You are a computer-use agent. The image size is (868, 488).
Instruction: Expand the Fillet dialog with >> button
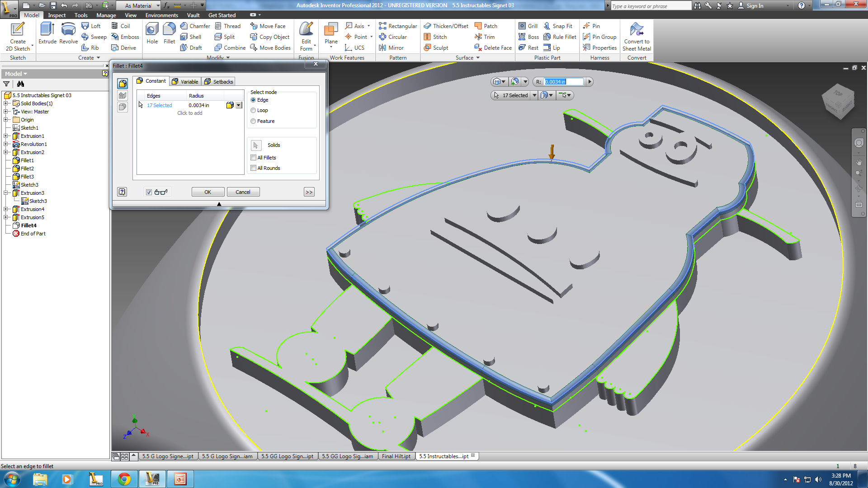[x=309, y=192]
